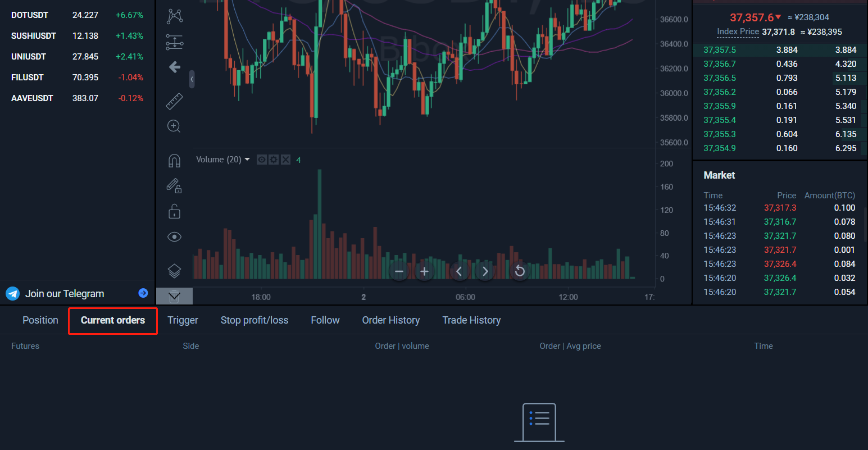Screen dimensions: 868x450
Task: Switch to the Order History tab
Action: [390, 320]
